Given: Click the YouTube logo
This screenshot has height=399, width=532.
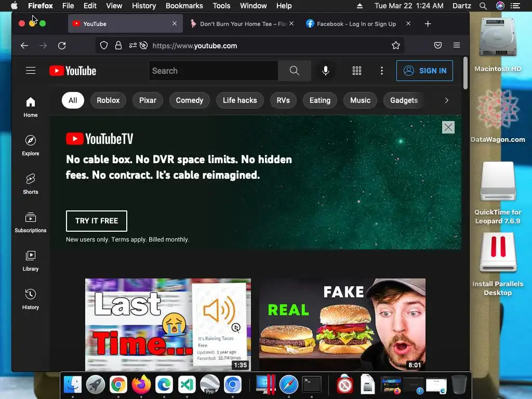Looking at the screenshot, I should click(73, 71).
